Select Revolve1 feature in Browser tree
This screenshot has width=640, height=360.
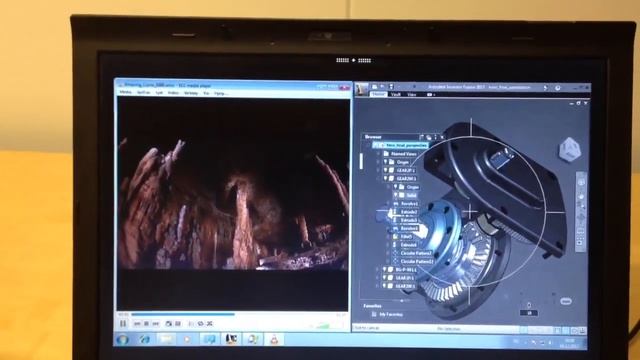point(409,204)
